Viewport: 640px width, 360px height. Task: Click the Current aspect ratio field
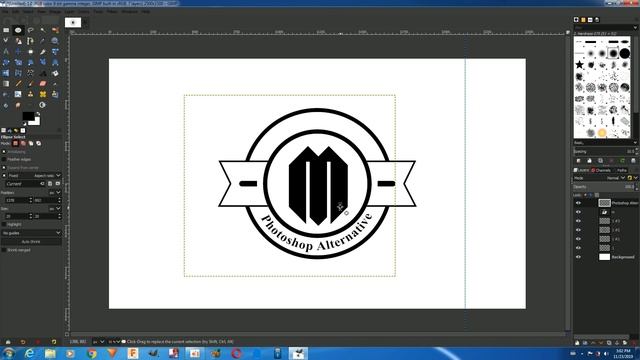click(x=24, y=184)
